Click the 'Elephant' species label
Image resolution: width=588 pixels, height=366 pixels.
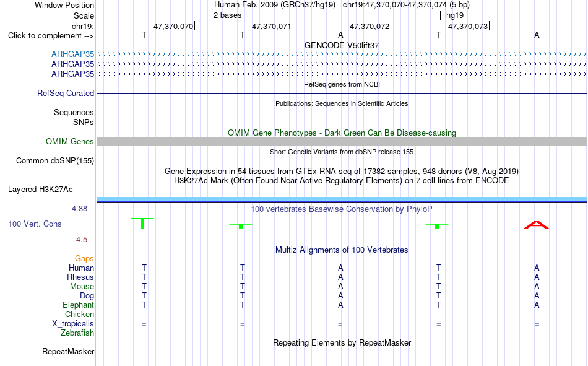[78, 305]
